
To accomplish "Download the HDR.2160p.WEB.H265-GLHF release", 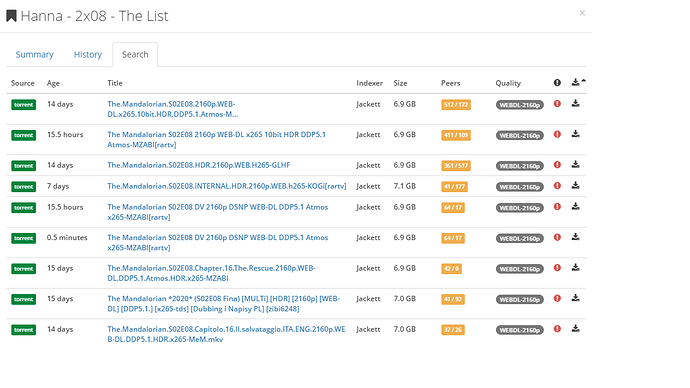I will pyautogui.click(x=575, y=165).
